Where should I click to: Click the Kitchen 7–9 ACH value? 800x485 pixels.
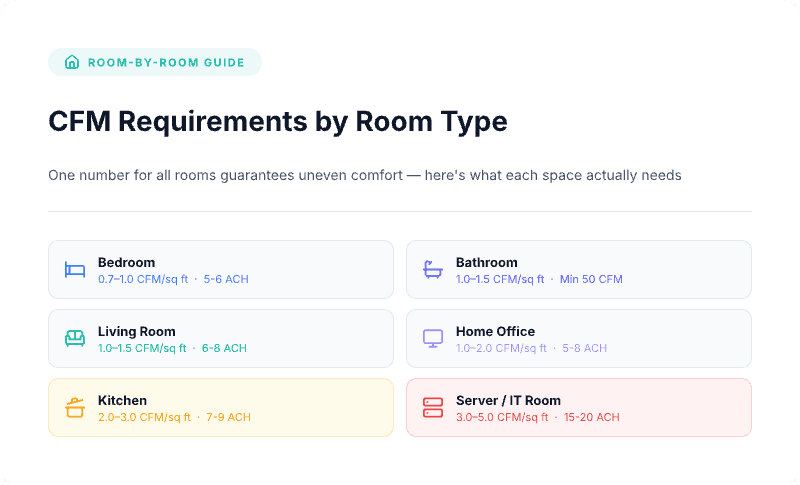point(229,417)
